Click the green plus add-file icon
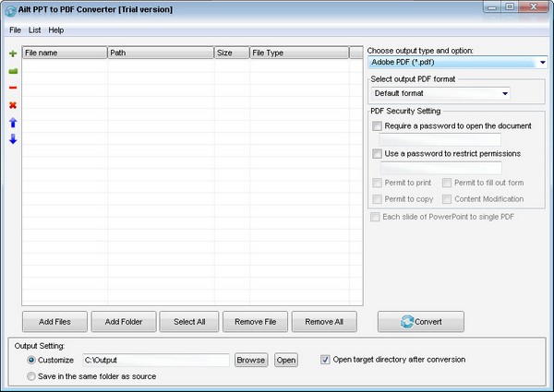554x392 pixels. point(13,53)
